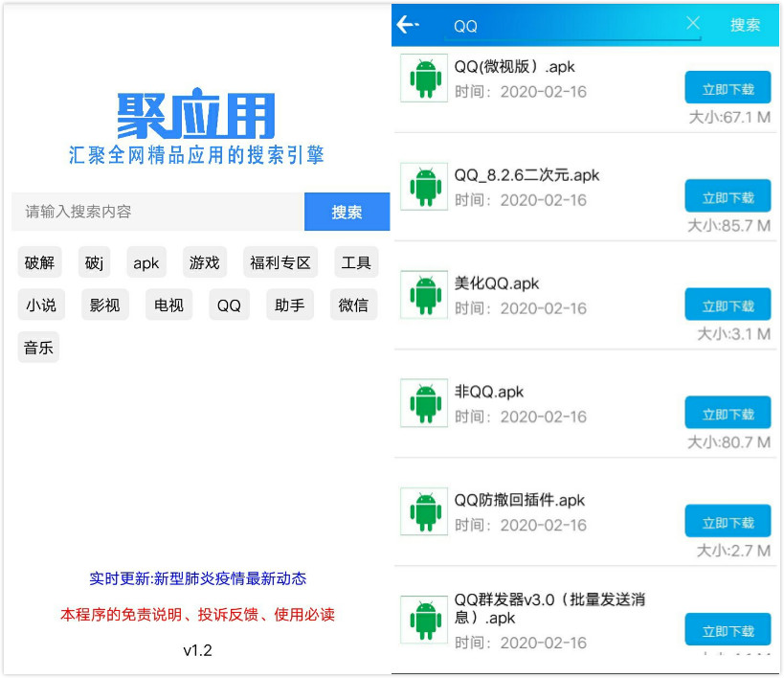Select the 电视 keyword tag
This screenshot has width=784, height=678.
coord(169,305)
